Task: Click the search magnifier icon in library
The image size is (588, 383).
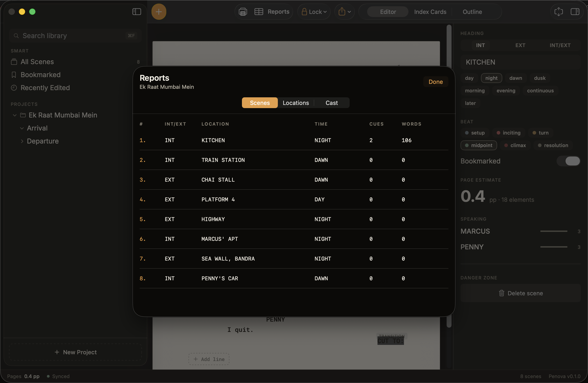Action: (16, 36)
